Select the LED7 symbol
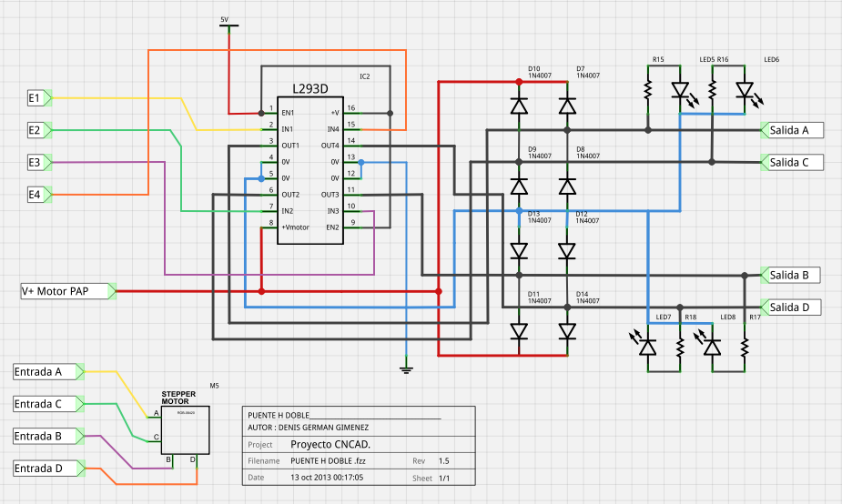 [x=644, y=344]
